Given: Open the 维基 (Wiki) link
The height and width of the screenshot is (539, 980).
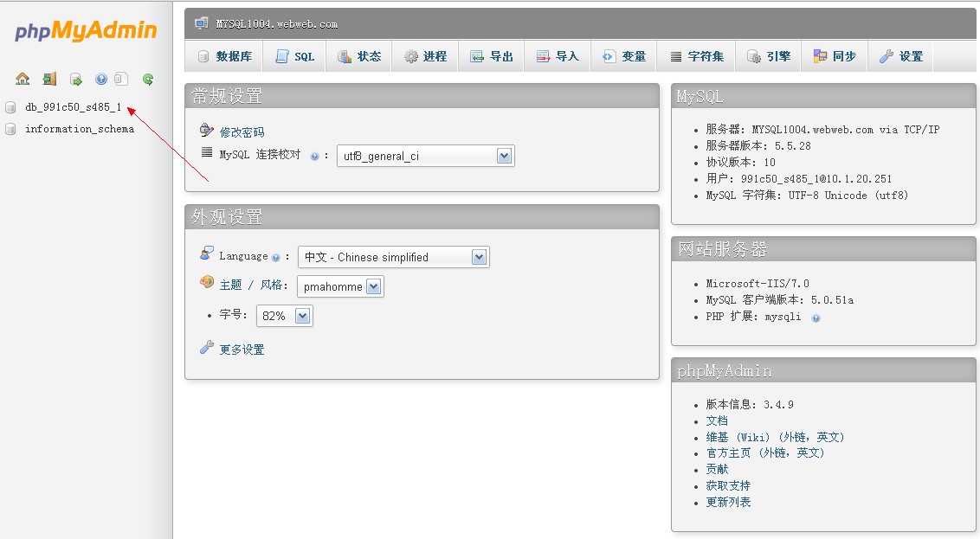Looking at the screenshot, I should click(775, 437).
